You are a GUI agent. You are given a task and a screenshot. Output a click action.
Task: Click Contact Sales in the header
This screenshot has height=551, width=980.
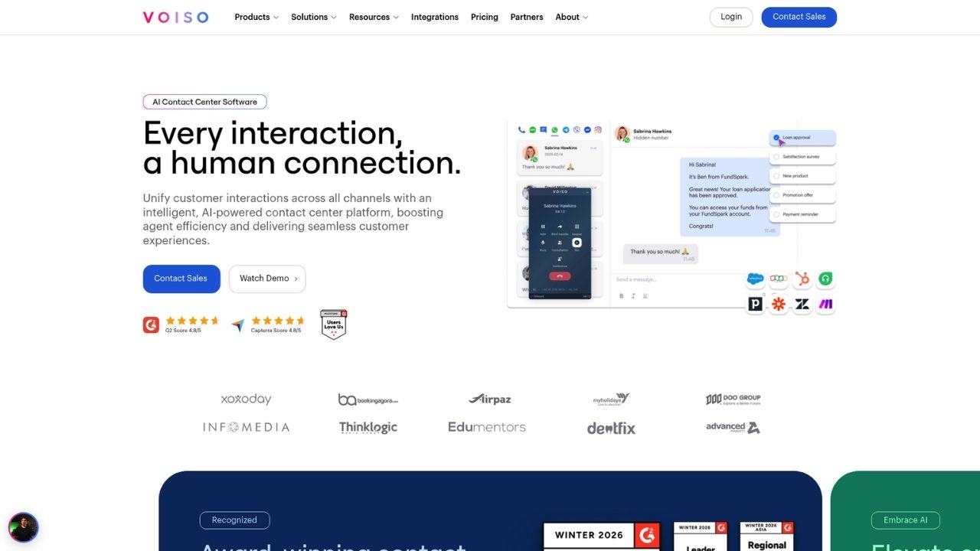pyautogui.click(x=799, y=17)
